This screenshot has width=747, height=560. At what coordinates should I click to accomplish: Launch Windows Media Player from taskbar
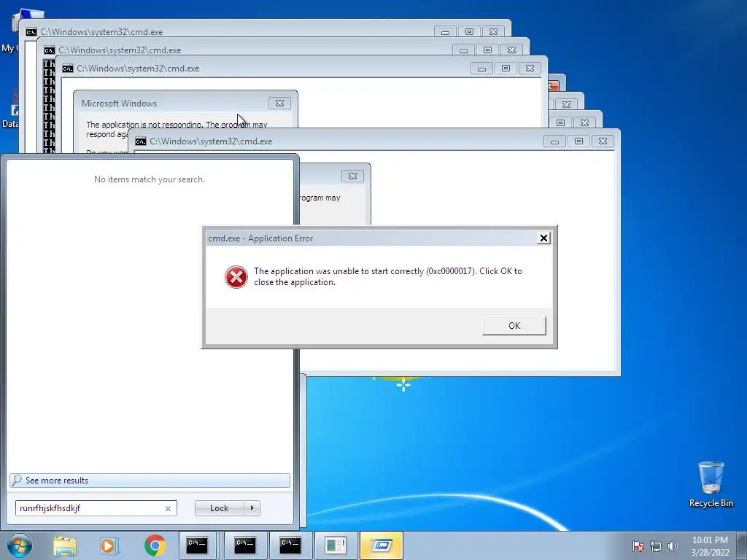(109, 545)
